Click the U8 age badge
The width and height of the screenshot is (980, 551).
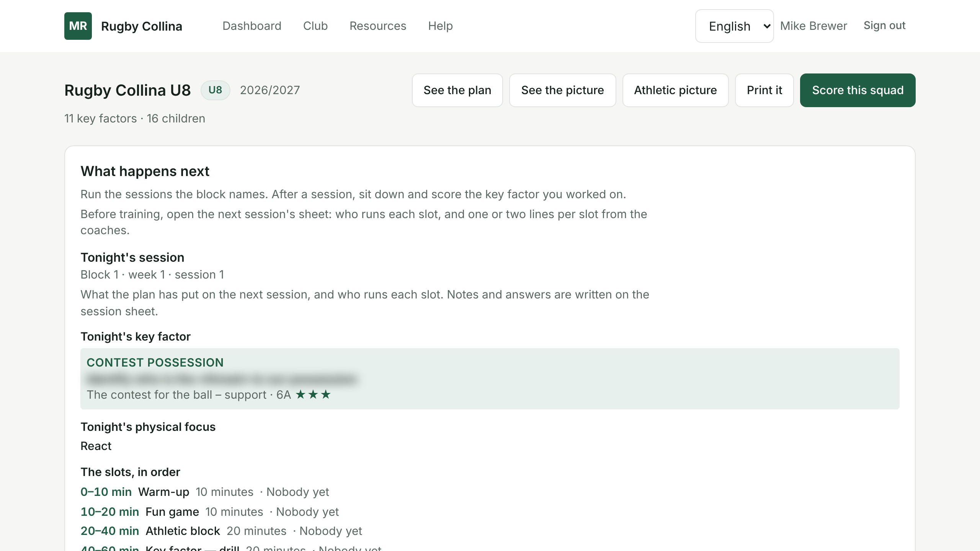point(215,90)
